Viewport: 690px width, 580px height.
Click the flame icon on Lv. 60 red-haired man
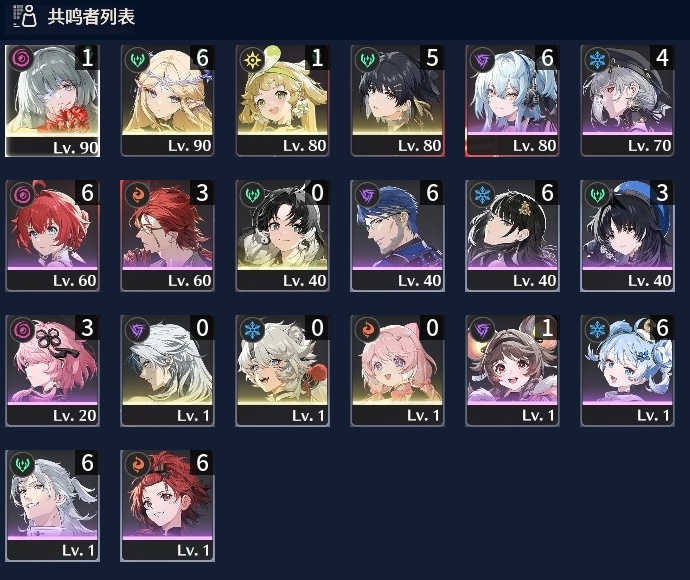point(137,195)
